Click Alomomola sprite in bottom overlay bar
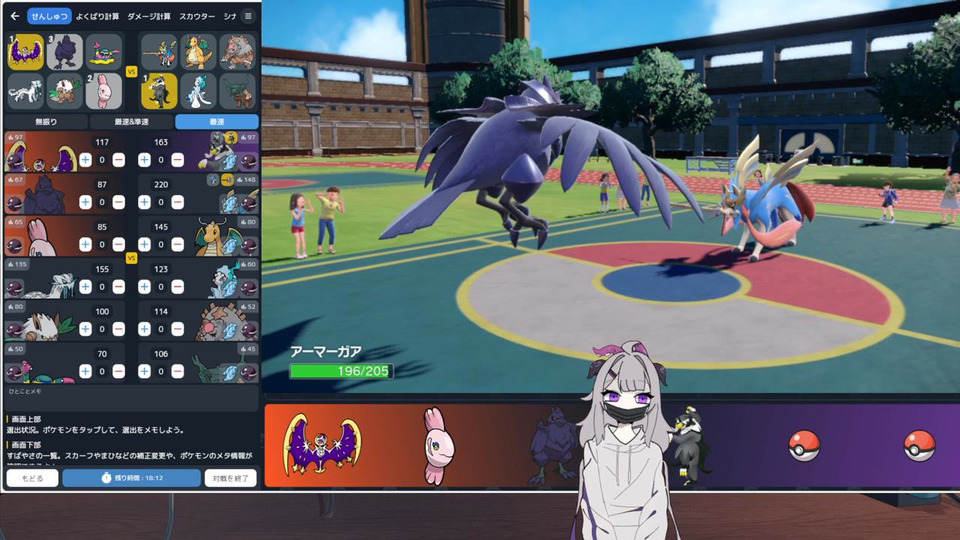This screenshot has width=960, height=540. (x=438, y=446)
